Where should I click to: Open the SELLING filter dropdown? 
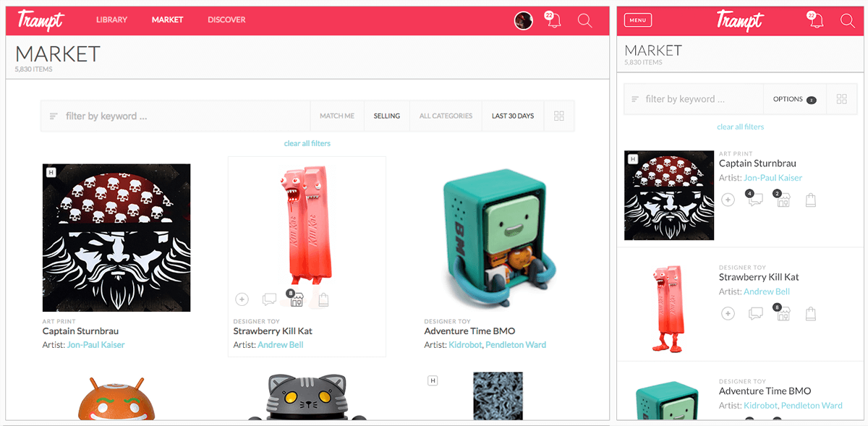pos(387,116)
